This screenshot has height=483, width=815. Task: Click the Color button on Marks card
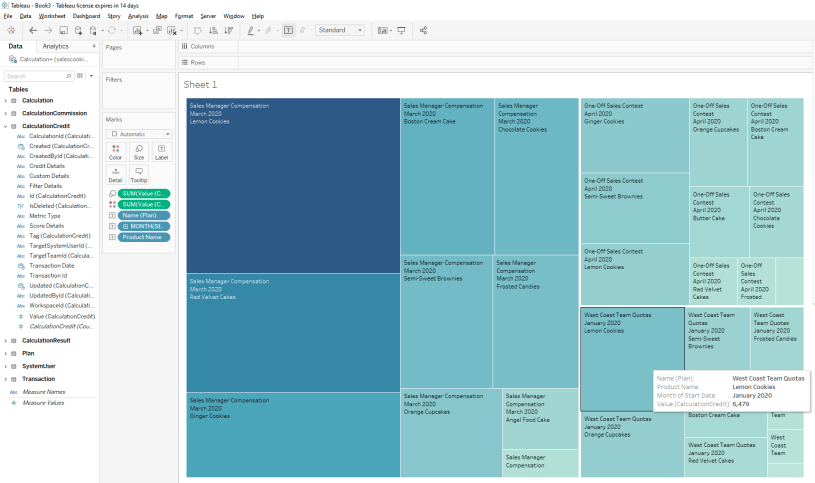coord(116,152)
